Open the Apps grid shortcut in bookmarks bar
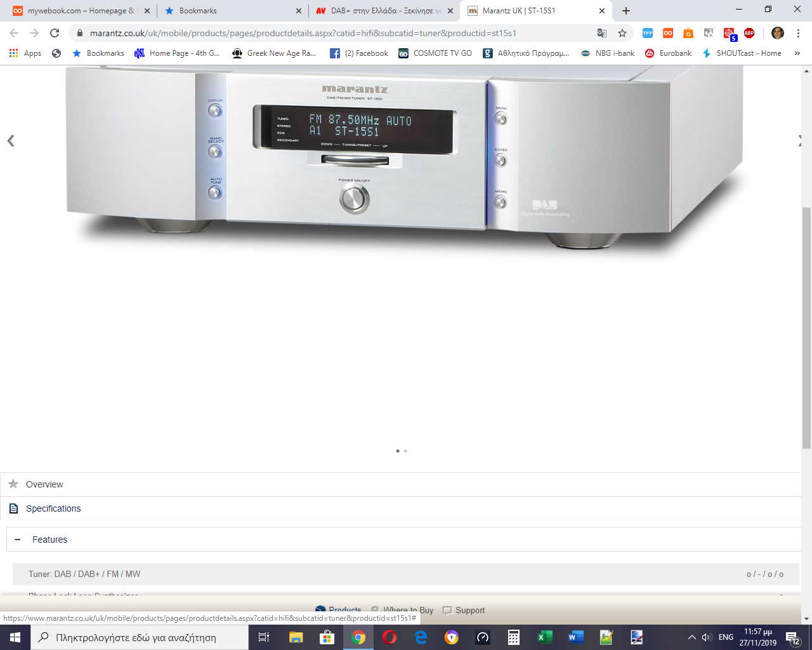The image size is (812, 650). (x=25, y=53)
